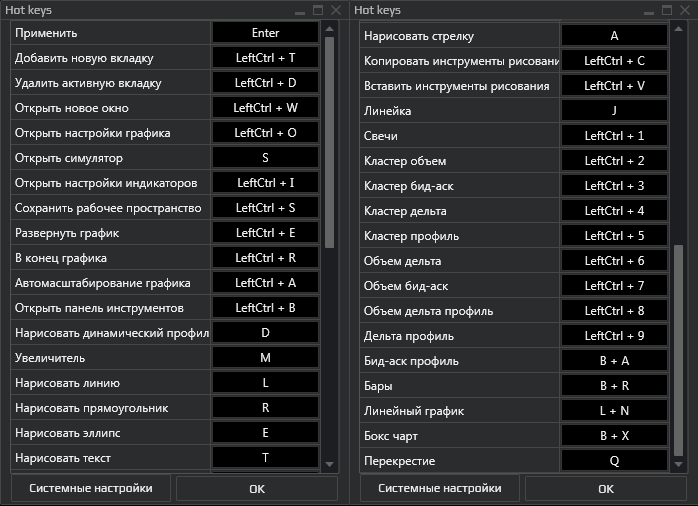
Task: Edit hotkey for Кластер дельта
Action: tap(614, 211)
